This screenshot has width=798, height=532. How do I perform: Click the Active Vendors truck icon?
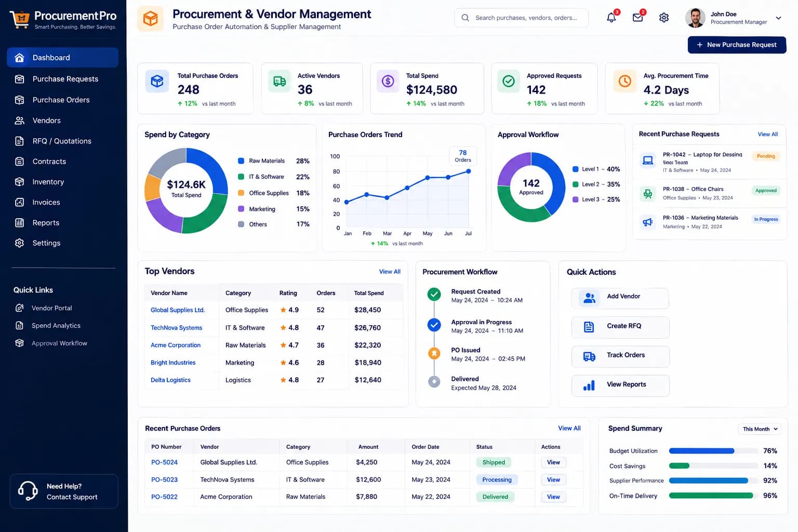(x=280, y=82)
